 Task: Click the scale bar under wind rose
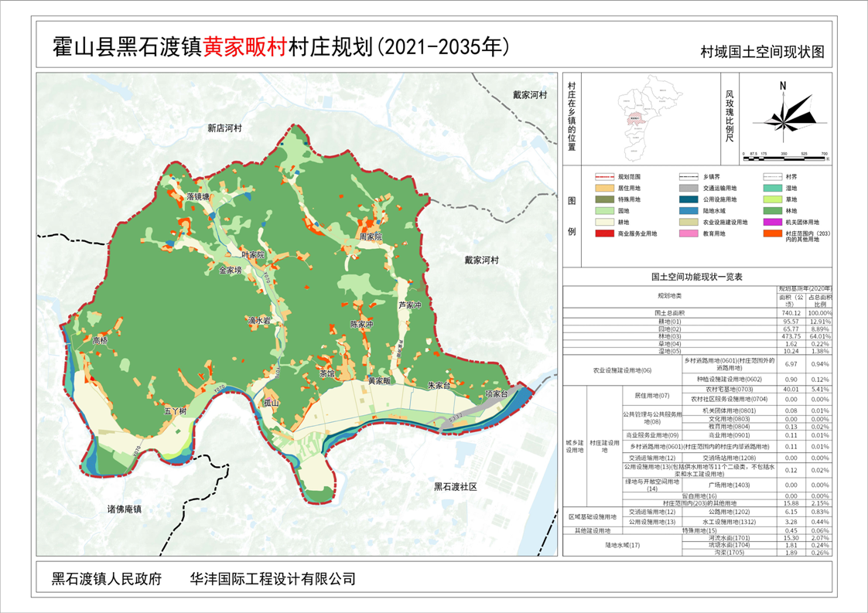tap(784, 152)
